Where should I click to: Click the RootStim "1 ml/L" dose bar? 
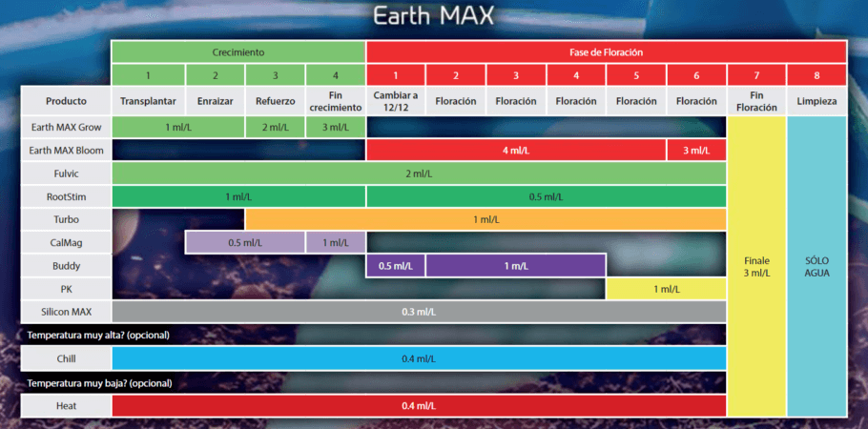point(238,196)
